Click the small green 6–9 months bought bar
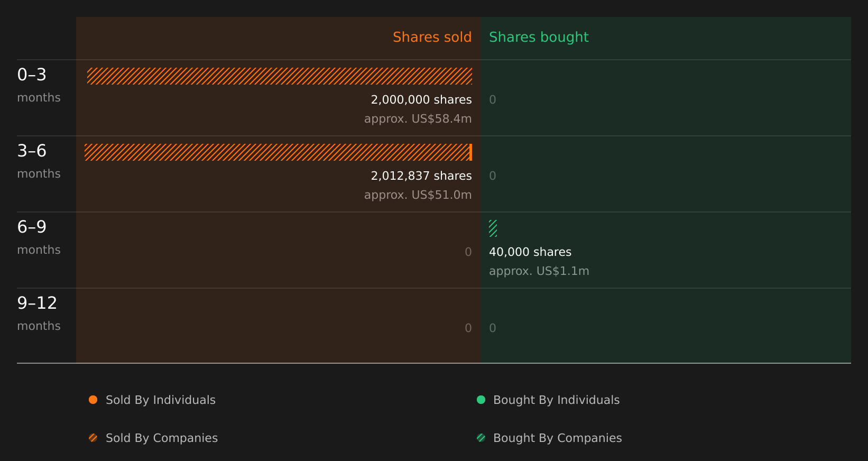868x461 pixels. [493, 228]
